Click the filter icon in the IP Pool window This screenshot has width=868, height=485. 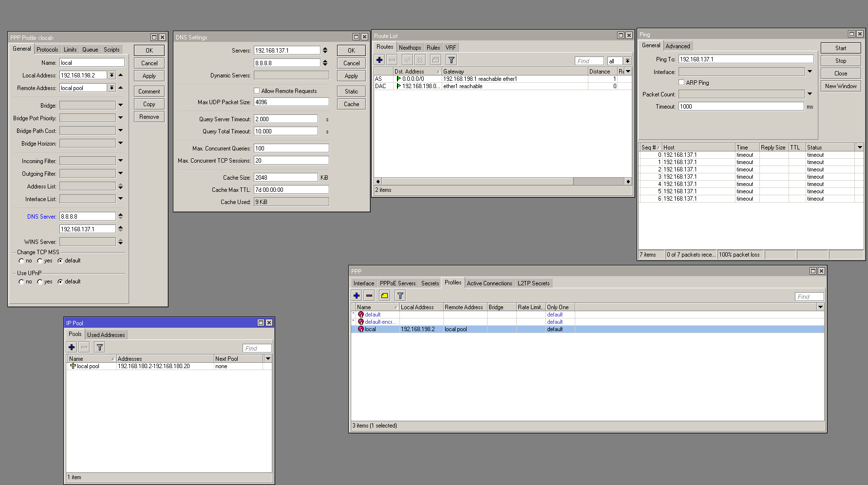(99, 347)
